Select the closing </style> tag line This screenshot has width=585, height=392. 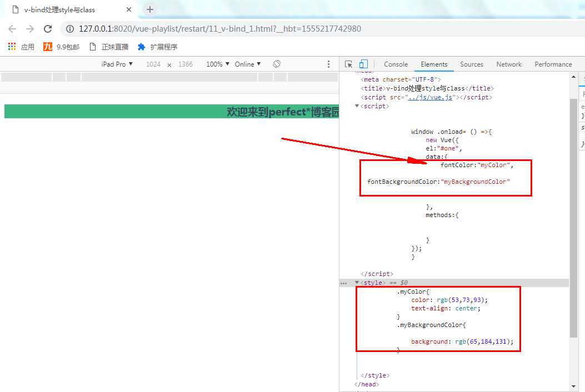coord(375,375)
